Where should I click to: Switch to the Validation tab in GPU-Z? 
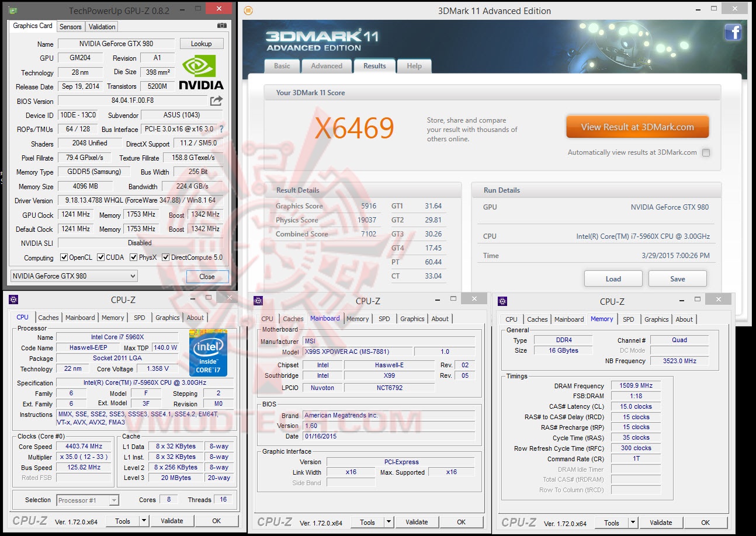102,26
